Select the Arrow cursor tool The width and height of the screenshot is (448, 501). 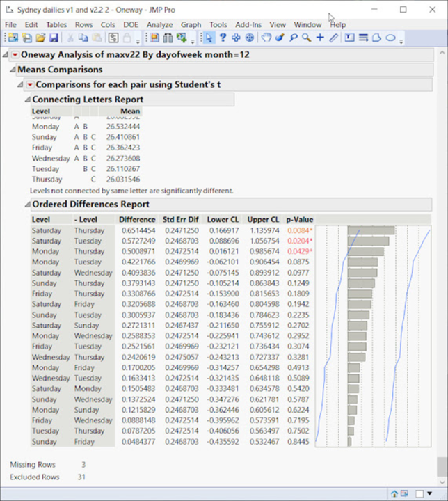coord(209,38)
